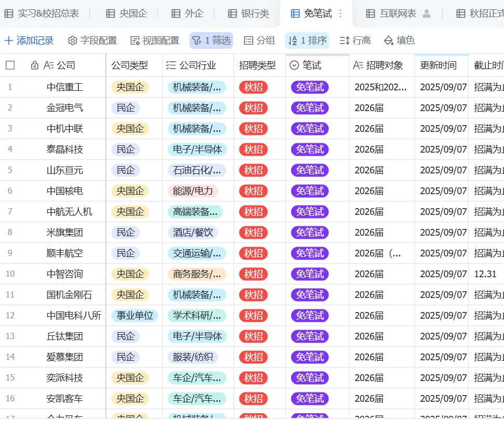Open the 外企 tab
The image size is (504, 421).
187,13
